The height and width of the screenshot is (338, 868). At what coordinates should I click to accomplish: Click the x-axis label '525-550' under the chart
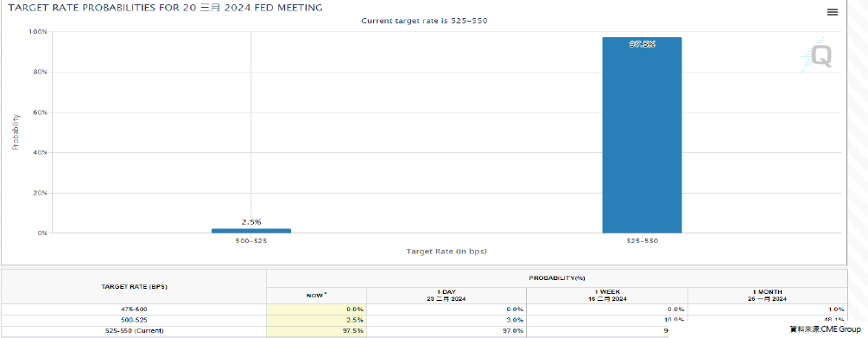coord(642,241)
